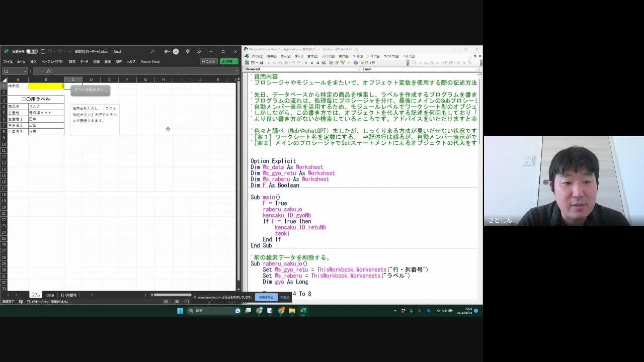Select the yellow highlighted cell B1
Viewport: 644px width, 362px height.
(x=46, y=86)
